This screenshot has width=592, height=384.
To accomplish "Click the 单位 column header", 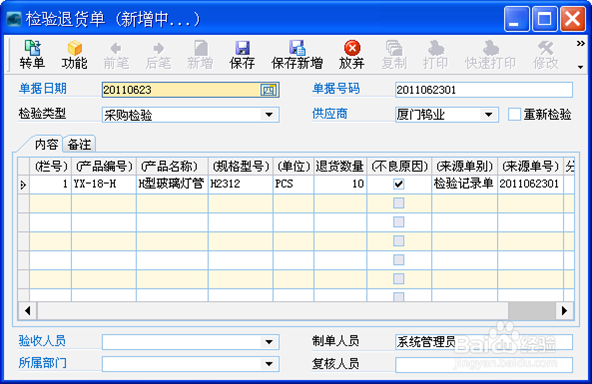I will pos(293,166).
